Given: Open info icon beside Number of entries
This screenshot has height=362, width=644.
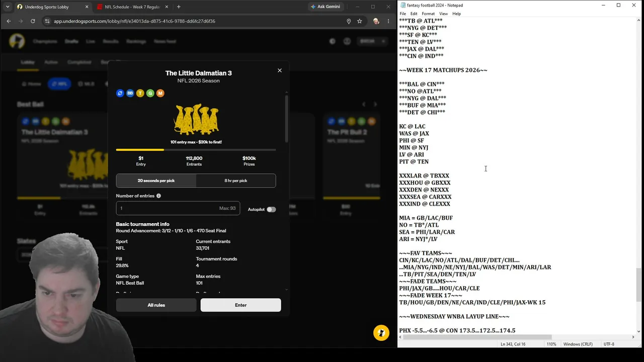Looking at the screenshot, I should click(x=158, y=196).
